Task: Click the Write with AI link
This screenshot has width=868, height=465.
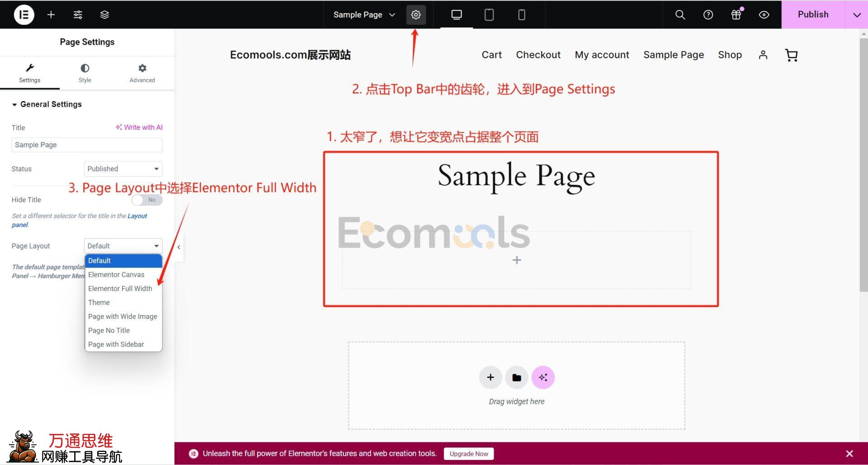Action: (x=139, y=127)
